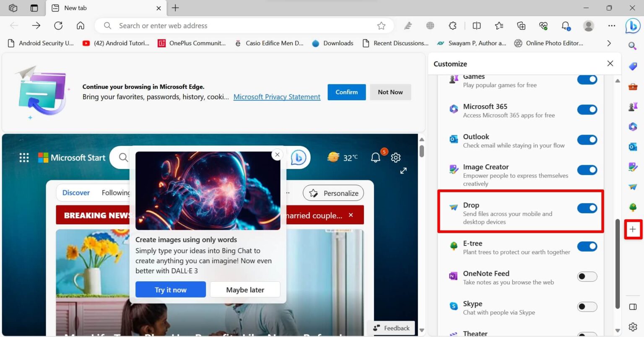This screenshot has width=644, height=337.
Task: Open Bing Chat Copilot in the sidebar
Action: (633, 26)
